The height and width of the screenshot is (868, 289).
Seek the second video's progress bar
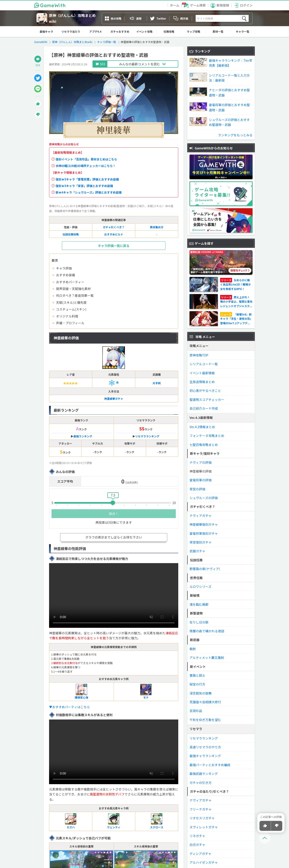113,779
